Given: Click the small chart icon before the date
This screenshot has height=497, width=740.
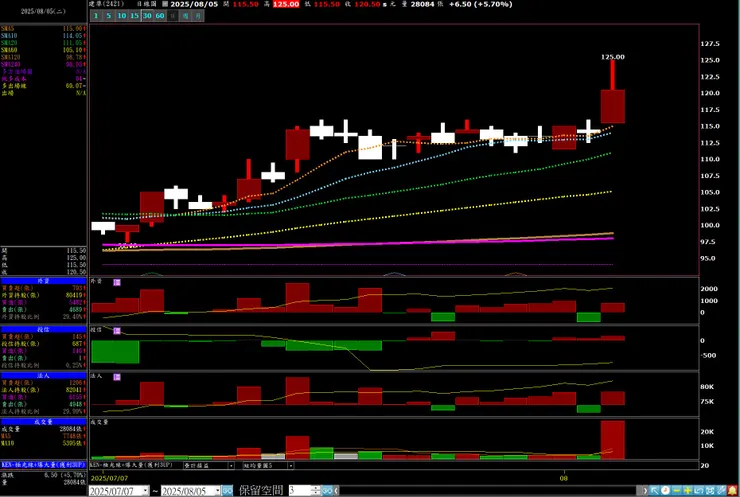Looking at the screenshot, I should [165, 4].
